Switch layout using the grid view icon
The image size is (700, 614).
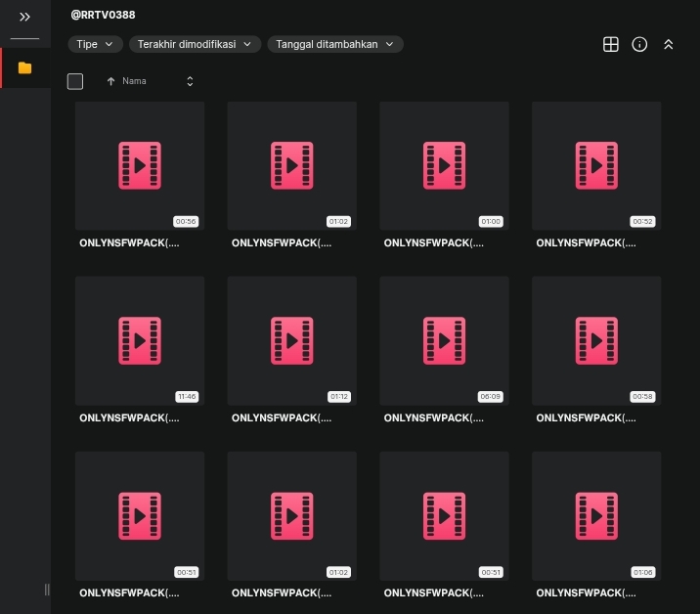pos(611,44)
